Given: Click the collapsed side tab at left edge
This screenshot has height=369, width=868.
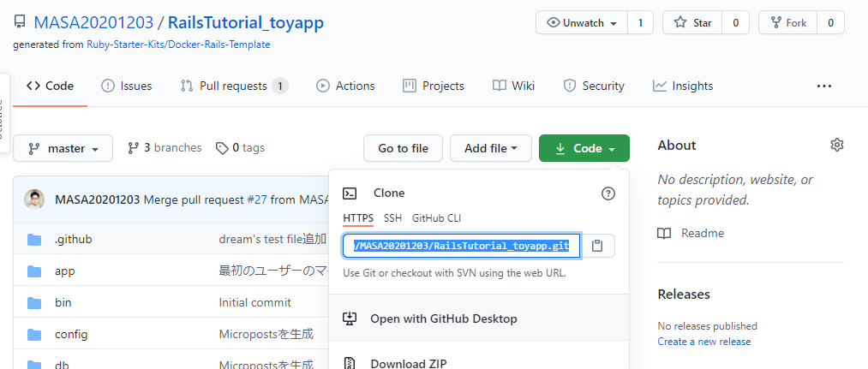Looking at the screenshot, I should pos(4,113).
